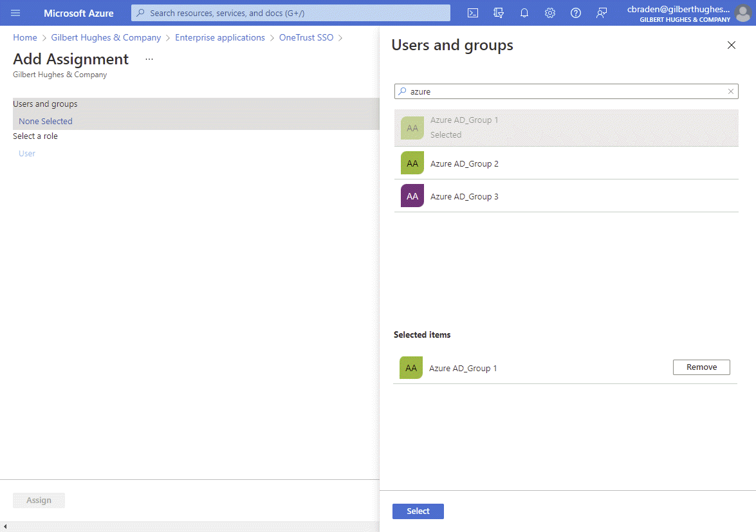Remove Azure AD_Group 1 from selected items
This screenshot has height=532, width=756.
point(701,367)
